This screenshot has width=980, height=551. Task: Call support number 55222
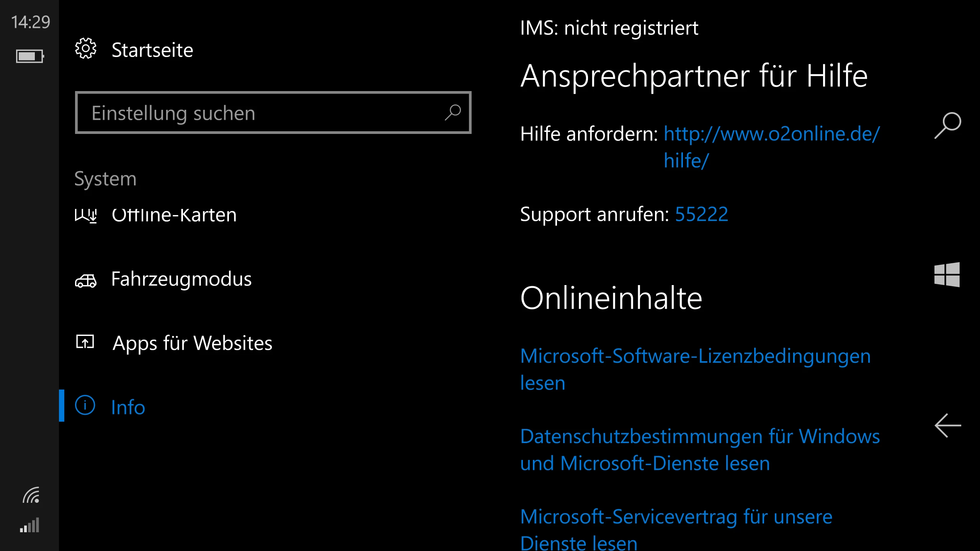click(701, 214)
